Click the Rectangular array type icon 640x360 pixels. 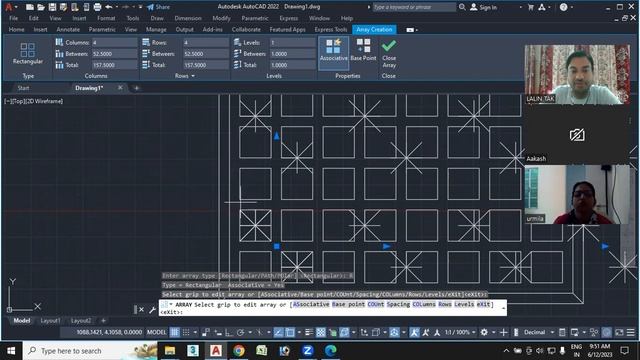click(28, 50)
